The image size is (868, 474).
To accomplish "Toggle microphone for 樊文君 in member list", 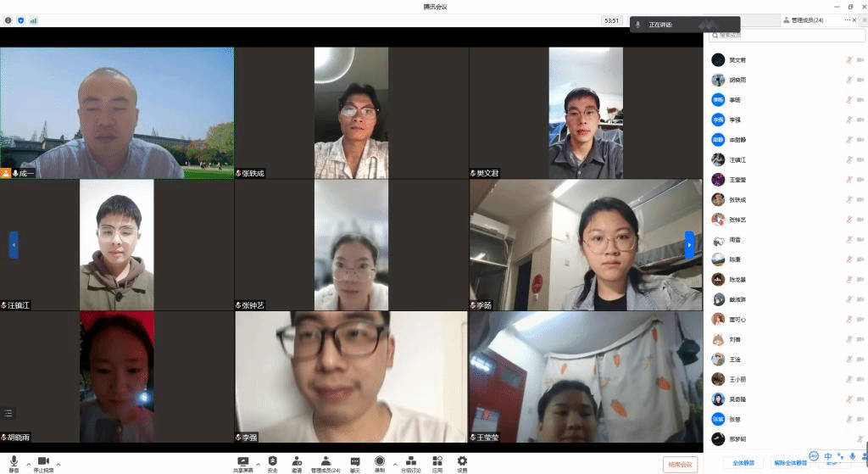I will click(x=849, y=59).
